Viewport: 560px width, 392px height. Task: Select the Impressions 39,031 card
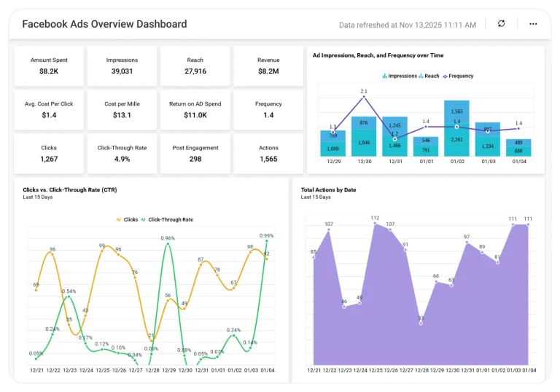tap(122, 66)
